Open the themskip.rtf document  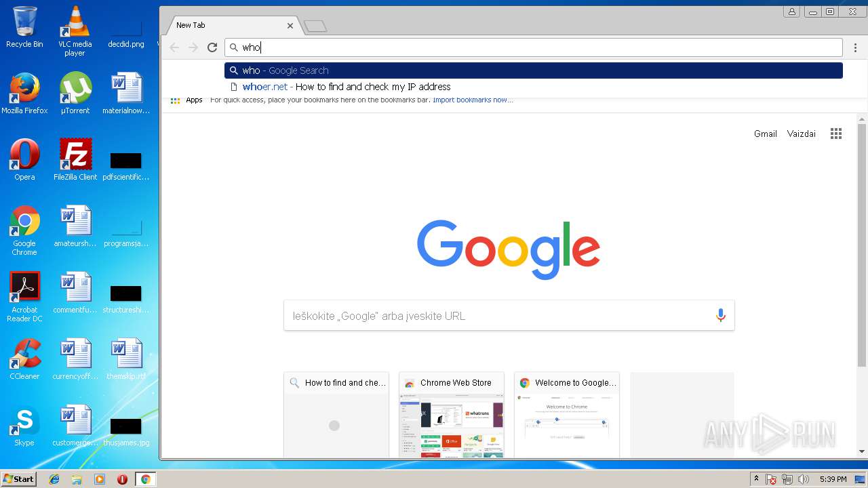[x=126, y=359]
